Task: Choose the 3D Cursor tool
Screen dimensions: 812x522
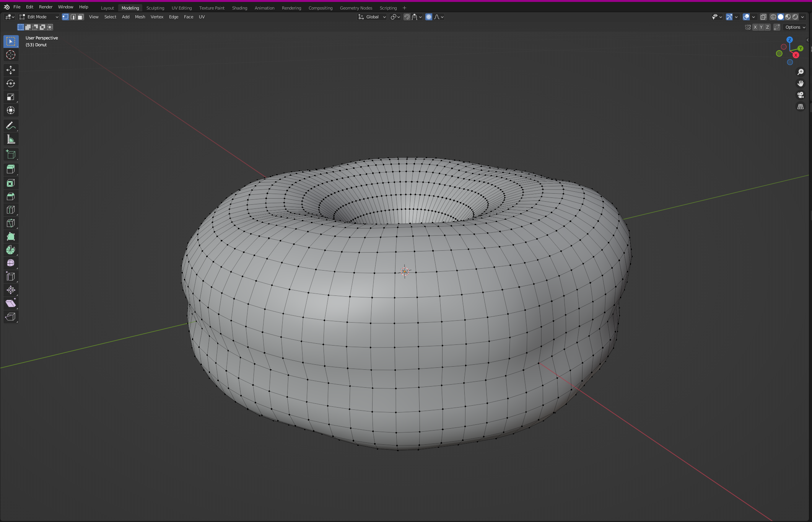Action: [10, 55]
